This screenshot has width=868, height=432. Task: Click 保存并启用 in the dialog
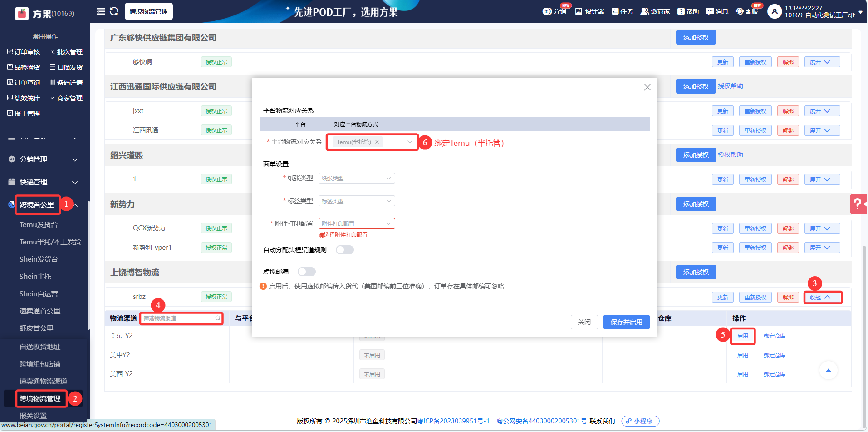pos(627,322)
